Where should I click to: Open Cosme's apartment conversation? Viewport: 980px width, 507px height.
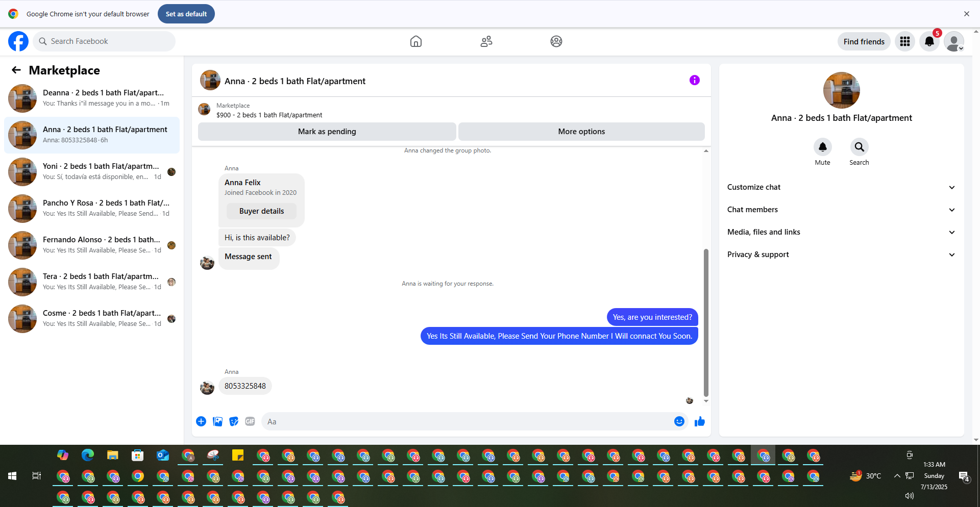[92, 318]
